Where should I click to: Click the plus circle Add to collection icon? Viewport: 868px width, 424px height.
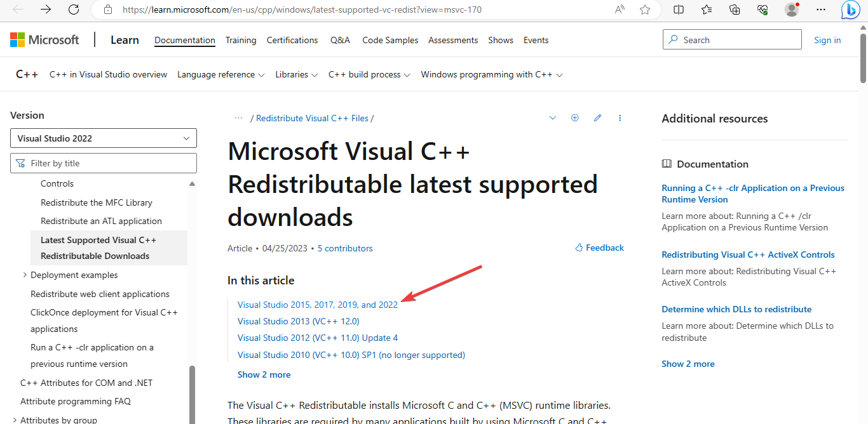click(x=575, y=118)
